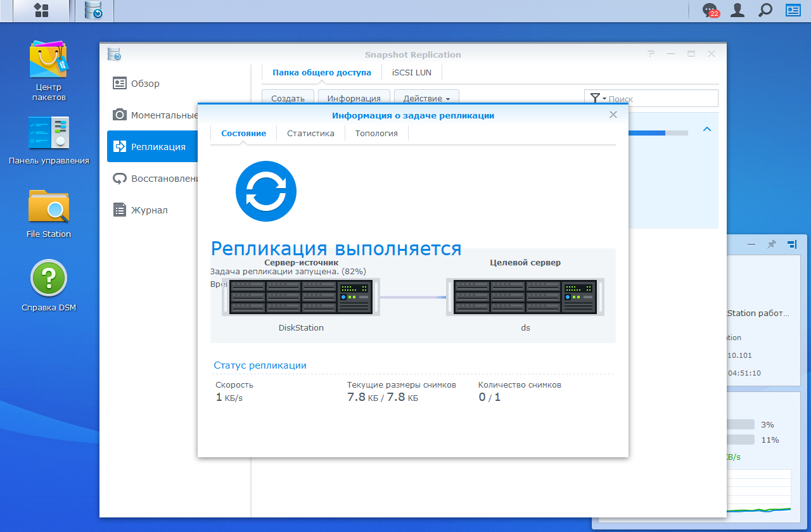Close the replication task information dialog
This screenshot has width=811, height=532.
point(613,115)
